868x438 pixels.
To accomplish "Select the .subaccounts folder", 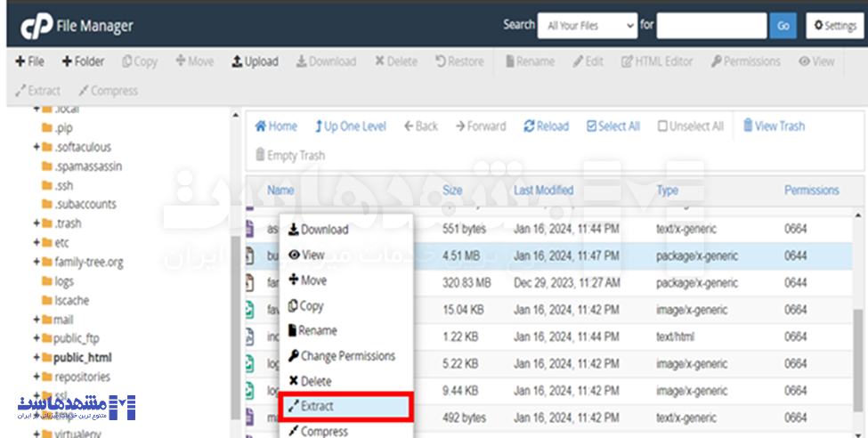I will (79, 205).
